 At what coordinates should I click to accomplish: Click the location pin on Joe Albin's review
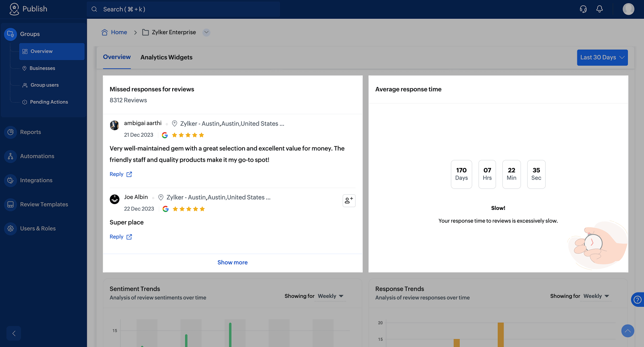161,197
